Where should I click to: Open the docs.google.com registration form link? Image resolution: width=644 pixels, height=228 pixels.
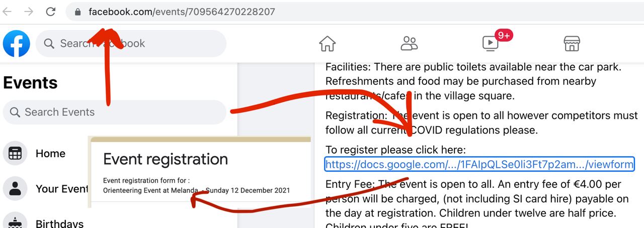[479, 164]
